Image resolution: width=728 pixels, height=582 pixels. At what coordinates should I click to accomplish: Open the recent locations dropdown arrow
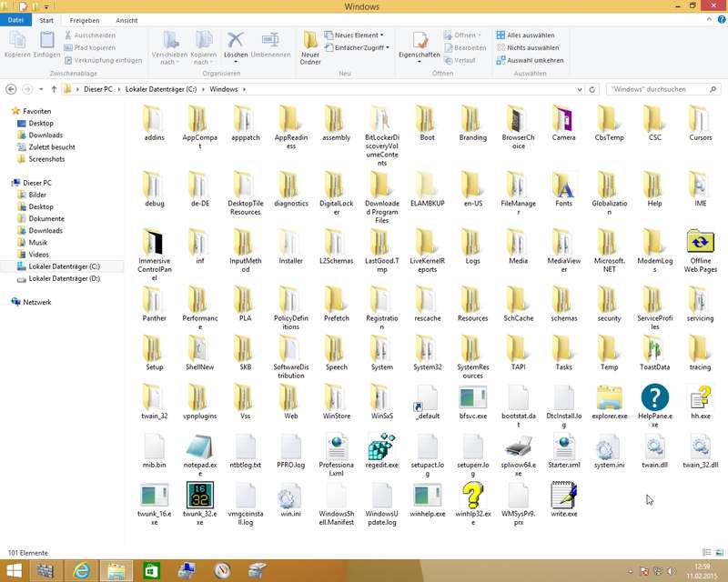pyautogui.click(x=41, y=89)
